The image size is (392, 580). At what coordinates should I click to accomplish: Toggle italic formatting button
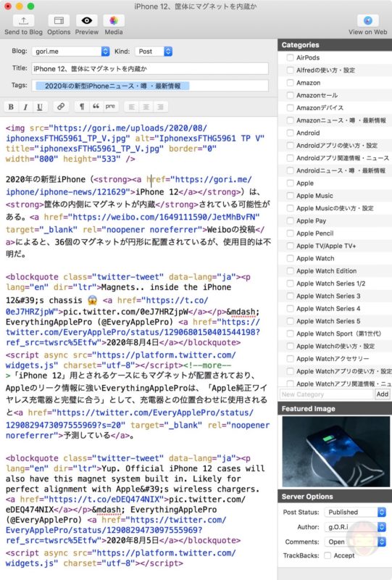[x=25, y=107]
